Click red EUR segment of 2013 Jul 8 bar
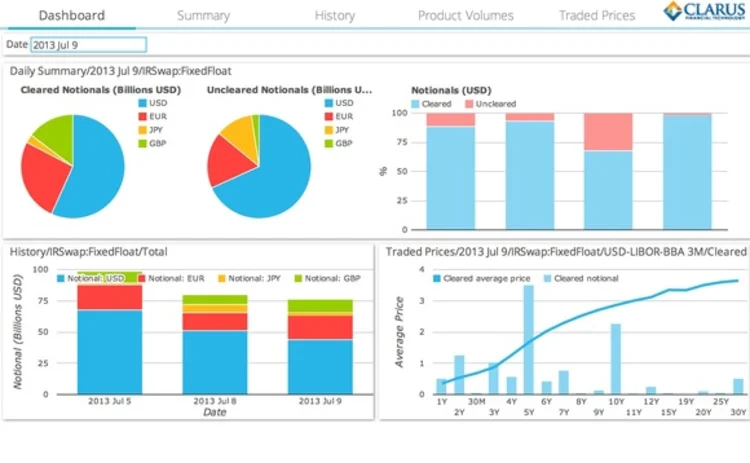Screen dimensions: 750x463 pyautogui.click(x=215, y=321)
